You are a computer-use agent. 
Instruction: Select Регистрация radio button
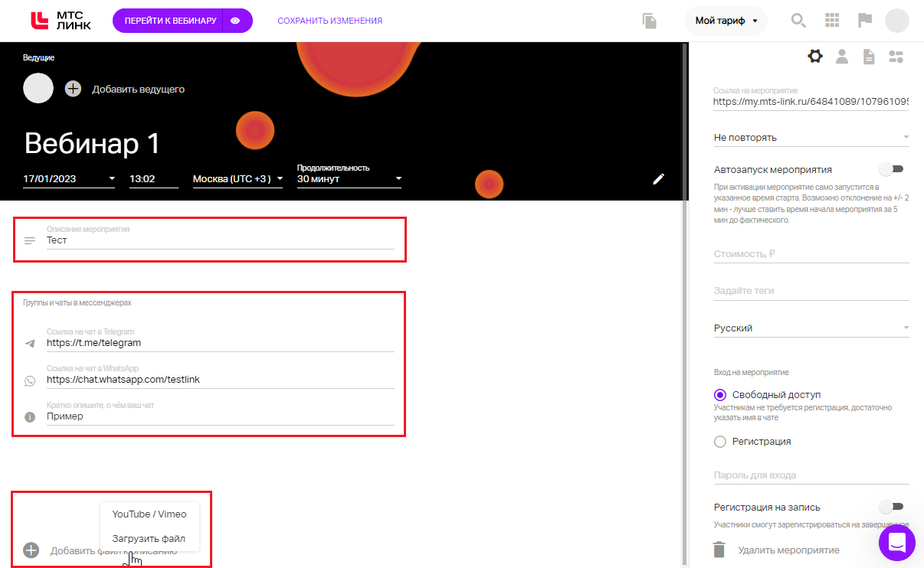coord(719,442)
